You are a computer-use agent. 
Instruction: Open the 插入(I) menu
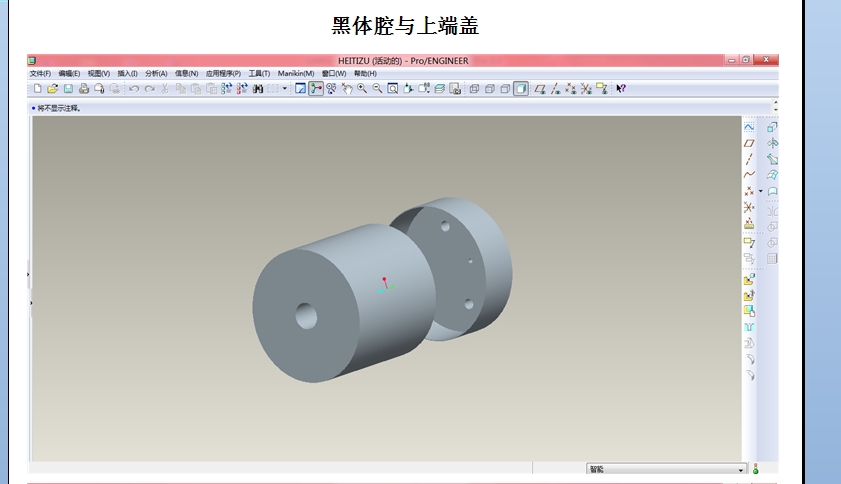click(128, 74)
